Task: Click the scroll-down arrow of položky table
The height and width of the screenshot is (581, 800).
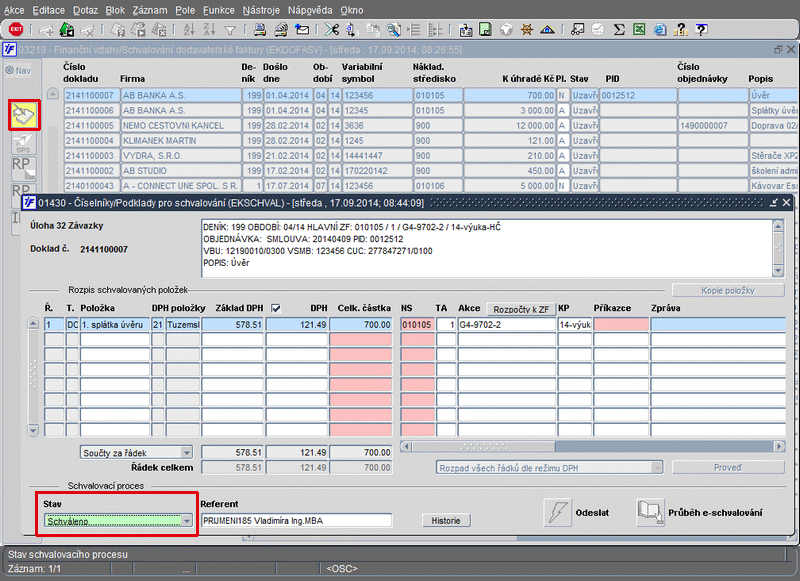Action: (33, 431)
